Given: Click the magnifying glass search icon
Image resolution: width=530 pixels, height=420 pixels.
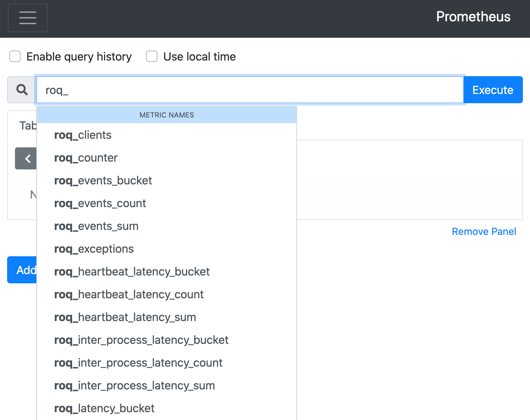Looking at the screenshot, I should 22,90.
